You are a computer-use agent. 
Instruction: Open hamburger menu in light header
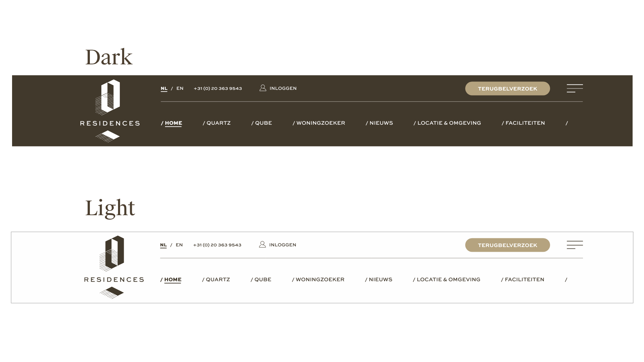point(575,245)
